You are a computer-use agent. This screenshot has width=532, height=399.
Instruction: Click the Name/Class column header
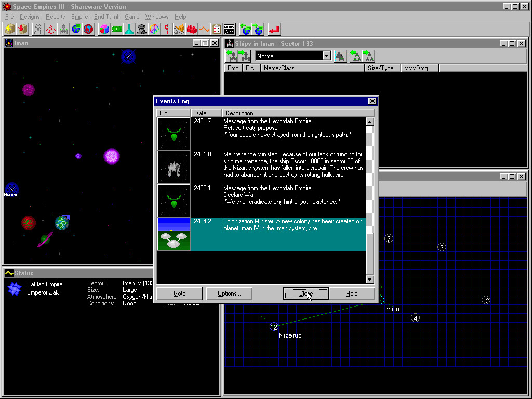(x=312, y=68)
